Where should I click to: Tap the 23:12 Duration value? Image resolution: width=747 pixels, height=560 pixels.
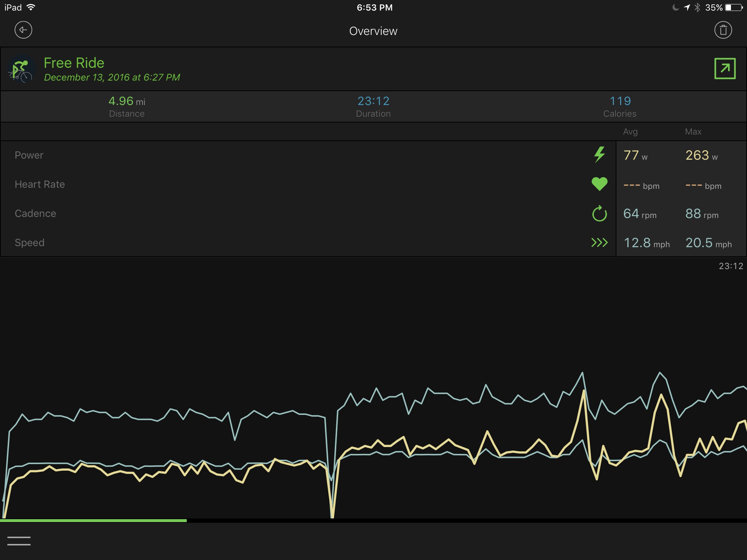pyautogui.click(x=373, y=101)
